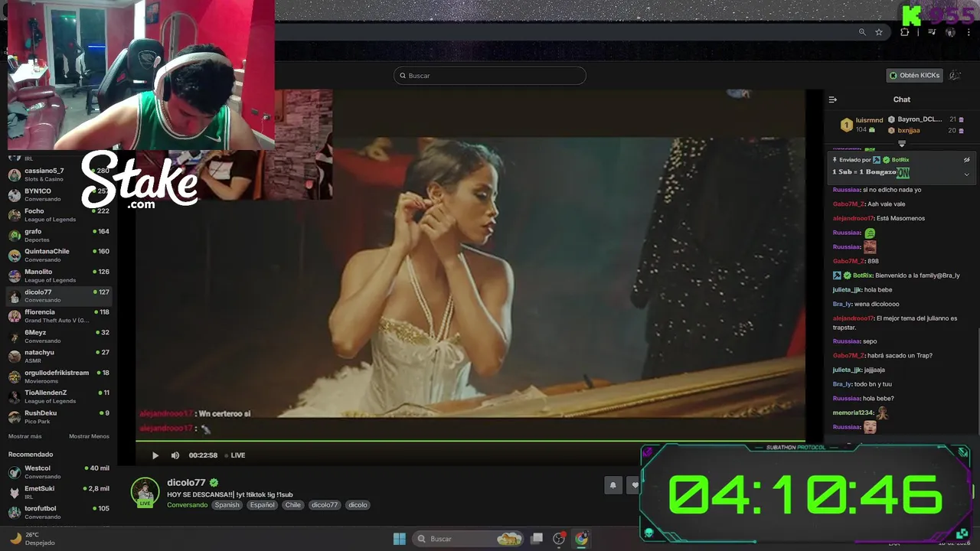Open ffiorencia channel in sidebar
980x551 pixels.
59,316
